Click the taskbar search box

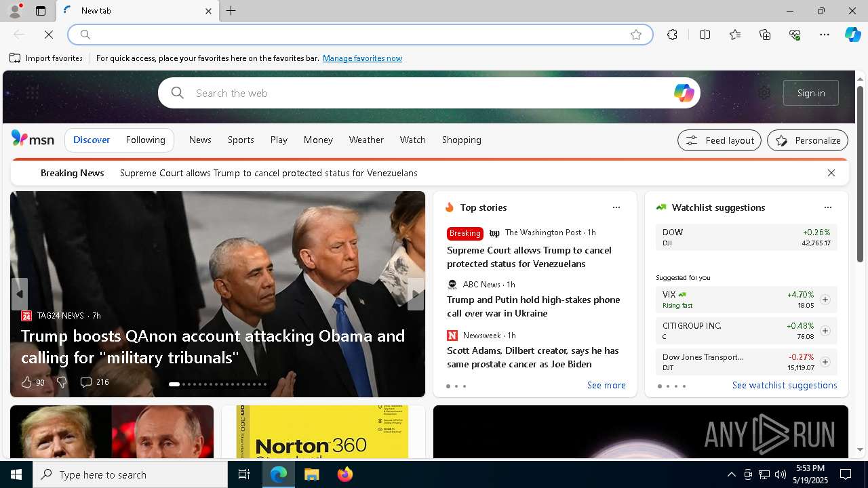pos(130,474)
